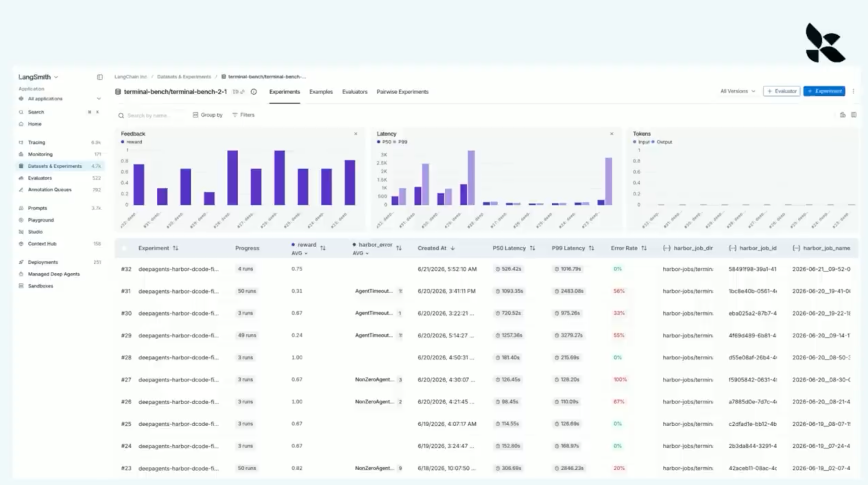Open the Group by menu
This screenshot has width=868, height=485.
tap(208, 115)
